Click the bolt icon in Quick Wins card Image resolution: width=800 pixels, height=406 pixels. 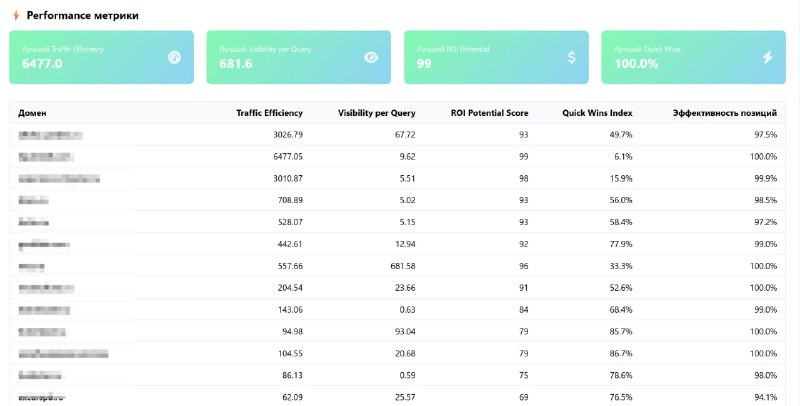coord(767,57)
